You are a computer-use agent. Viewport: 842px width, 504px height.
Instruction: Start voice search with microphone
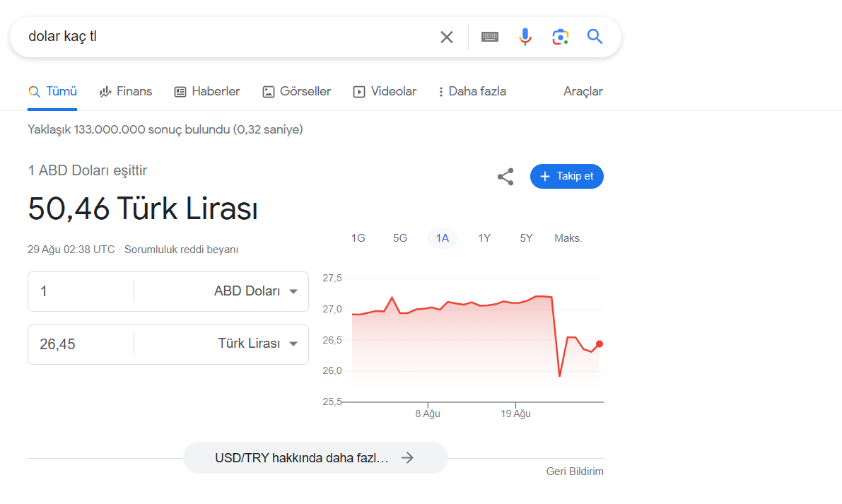click(525, 37)
